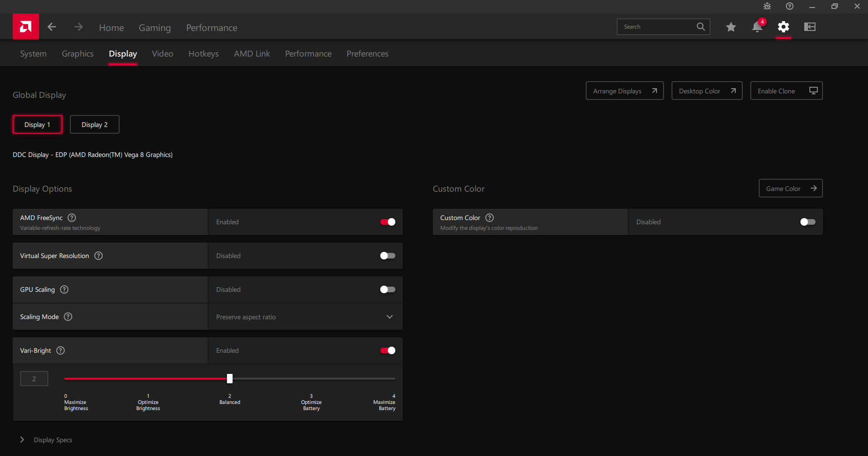Switch to the Graphics tab
Image resolution: width=868 pixels, height=456 pixels.
[x=78, y=53]
